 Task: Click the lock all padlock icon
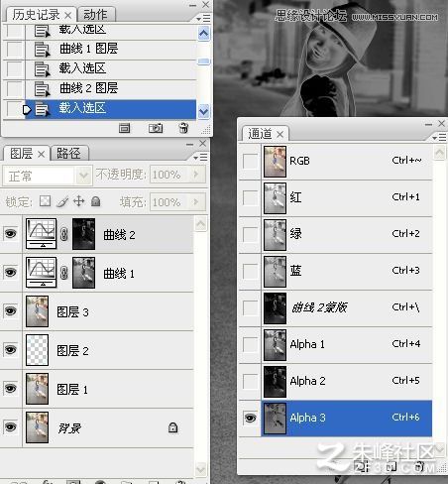point(96,201)
